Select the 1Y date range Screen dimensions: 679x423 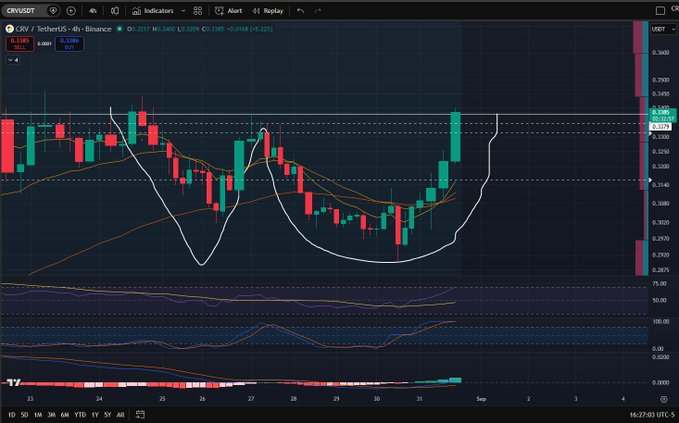(x=95, y=415)
